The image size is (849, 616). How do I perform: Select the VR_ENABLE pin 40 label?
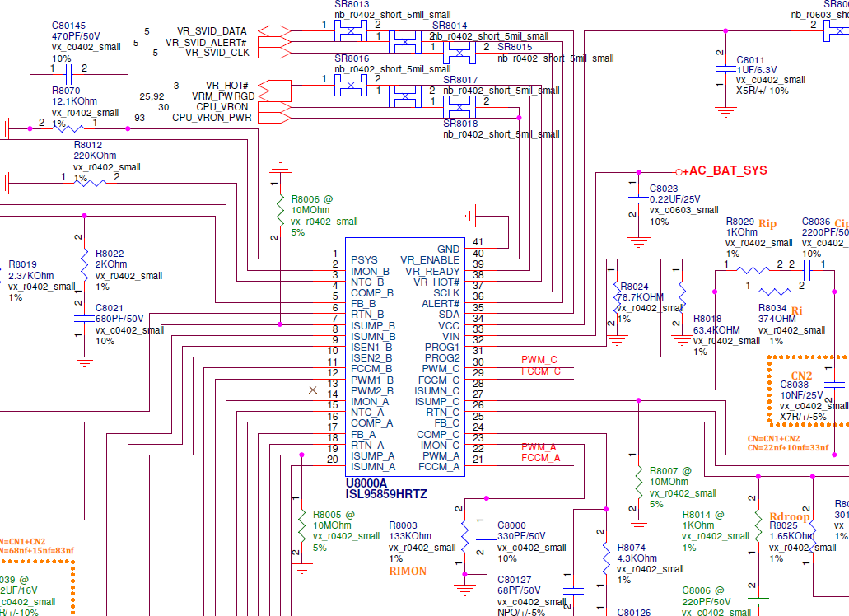(430, 260)
